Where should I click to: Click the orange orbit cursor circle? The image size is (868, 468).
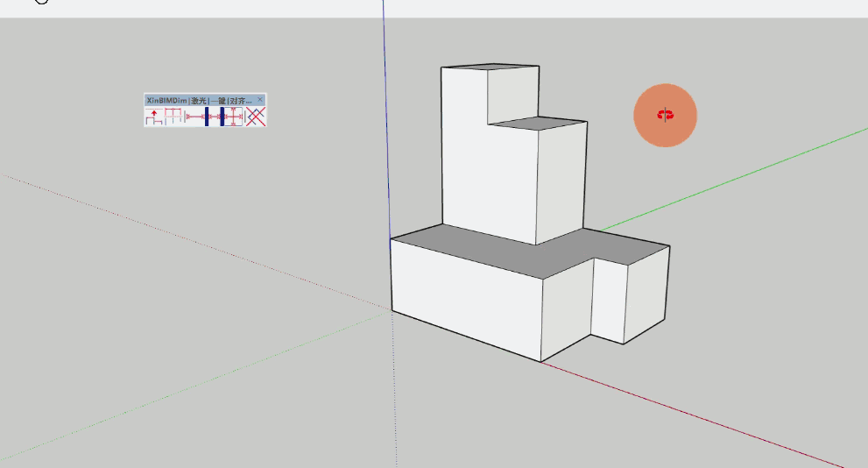(x=665, y=115)
